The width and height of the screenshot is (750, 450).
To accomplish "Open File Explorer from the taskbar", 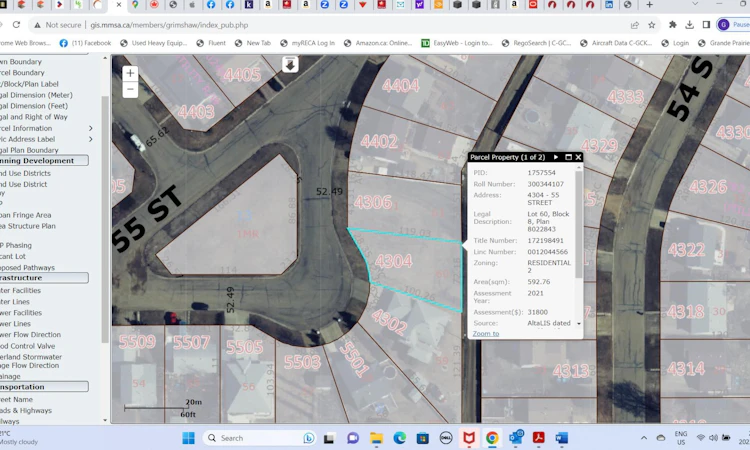I will [x=376, y=438].
